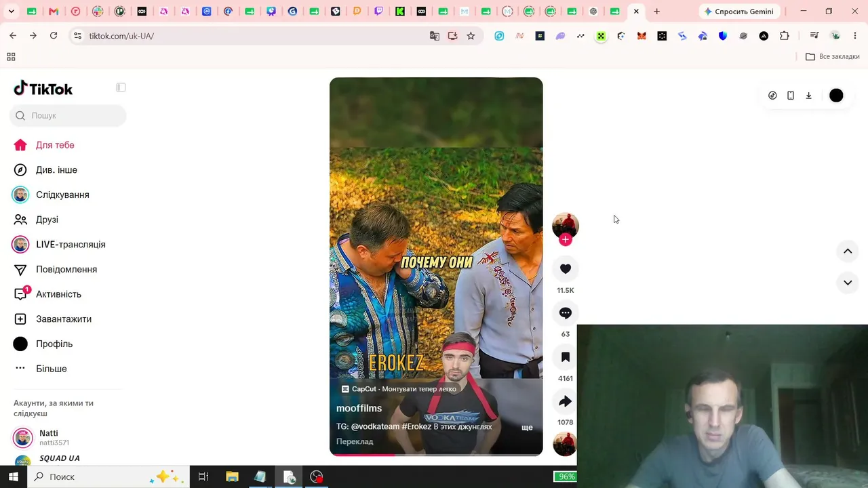Click the Windows Поиск search box
Viewport: 868px width, 488px height.
tap(108, 477)
